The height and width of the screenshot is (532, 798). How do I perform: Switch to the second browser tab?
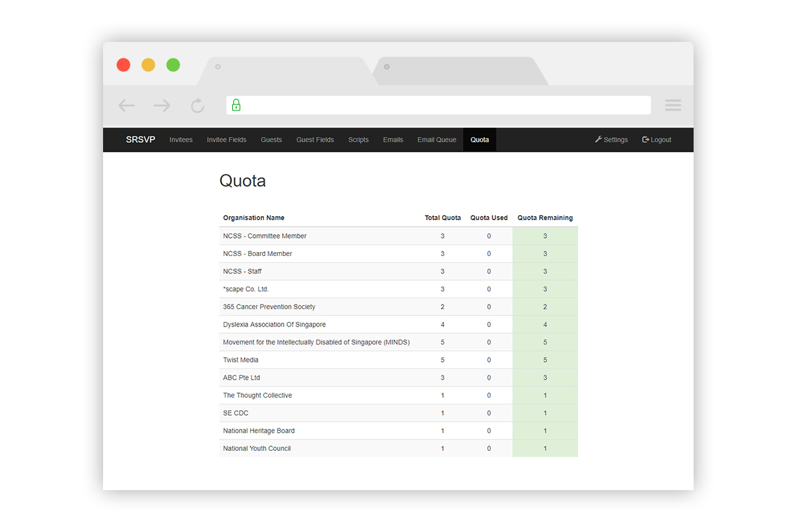pos(461,70)
